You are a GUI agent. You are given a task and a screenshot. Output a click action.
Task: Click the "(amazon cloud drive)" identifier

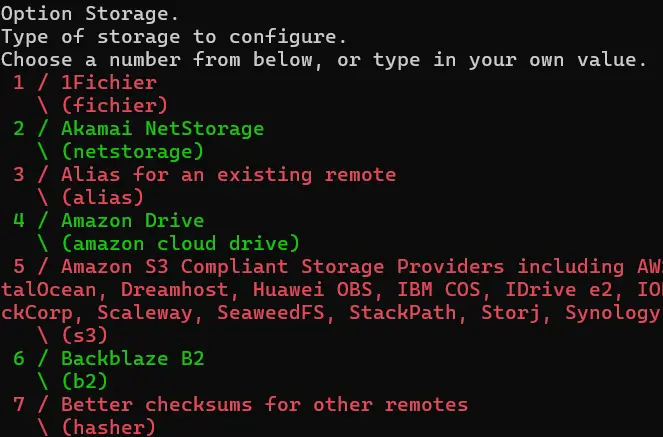coord(179,244)
